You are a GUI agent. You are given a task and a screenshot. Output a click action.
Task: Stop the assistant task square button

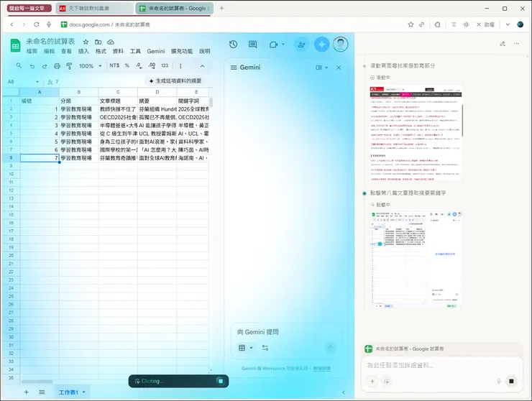click(511, 382)
